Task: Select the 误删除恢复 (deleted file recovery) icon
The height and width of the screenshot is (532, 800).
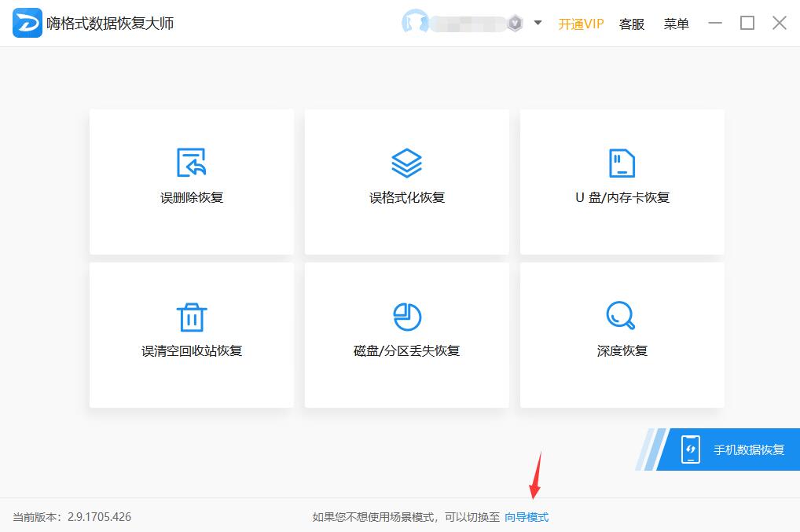Action: click(x=191, y=163)
